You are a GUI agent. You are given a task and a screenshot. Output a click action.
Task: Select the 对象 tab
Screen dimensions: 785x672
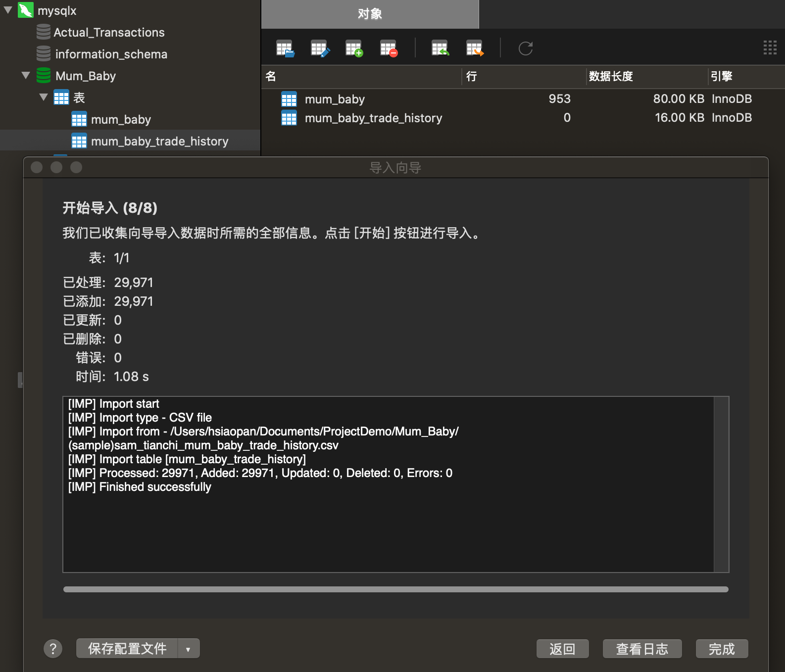pos(370,14)
